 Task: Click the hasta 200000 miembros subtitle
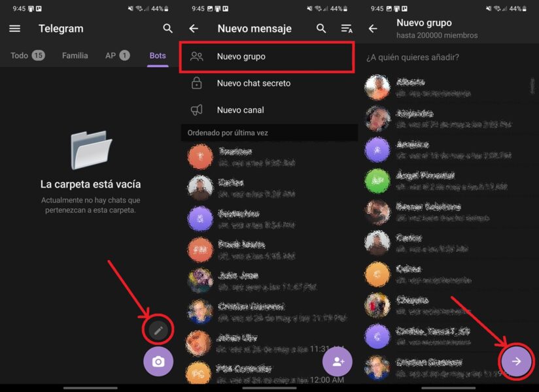(437, 35)
